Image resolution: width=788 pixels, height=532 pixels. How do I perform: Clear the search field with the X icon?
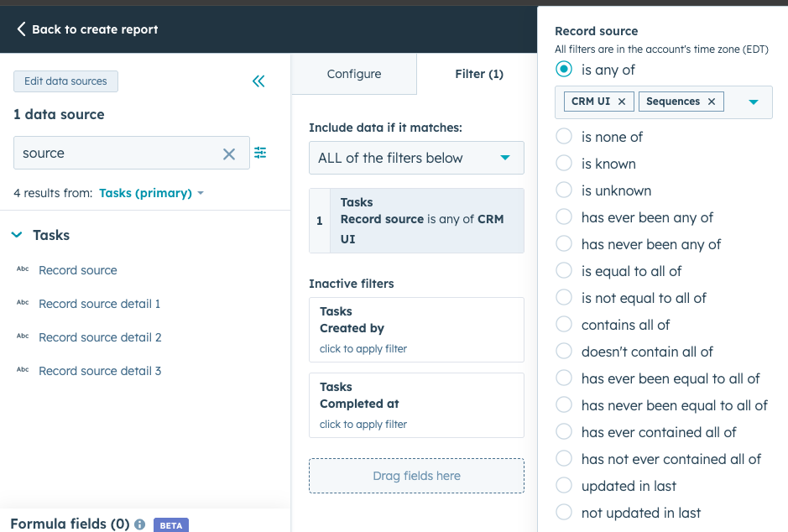(x=228, y=152)
